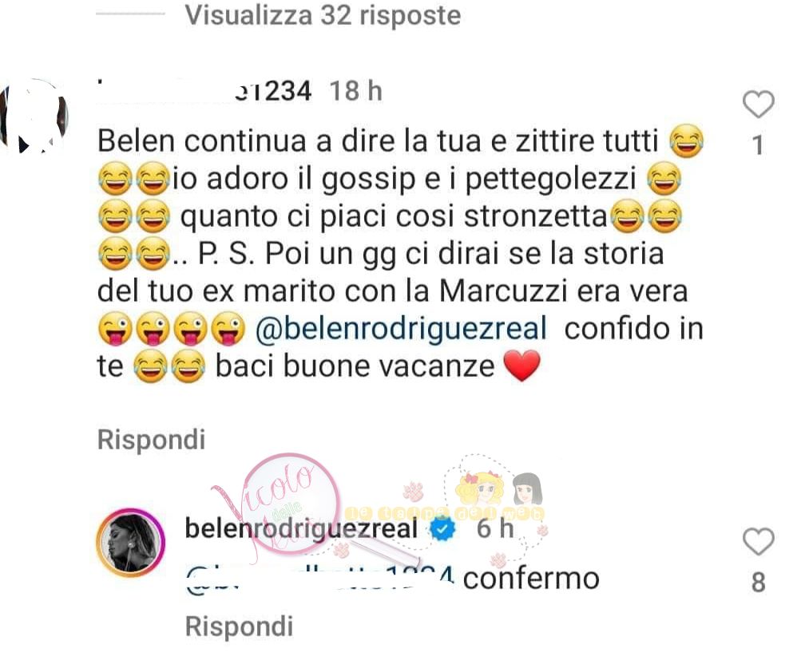The height and width of the screenshot is (672, 809).
Task: Open belenrodriguezreal's profile picture
Action: (130, 542)
